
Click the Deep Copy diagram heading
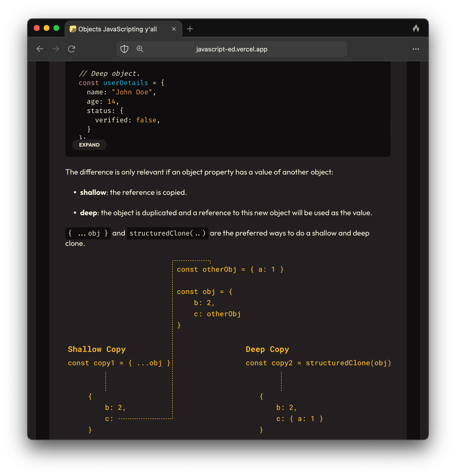click(x=267, y=349)
